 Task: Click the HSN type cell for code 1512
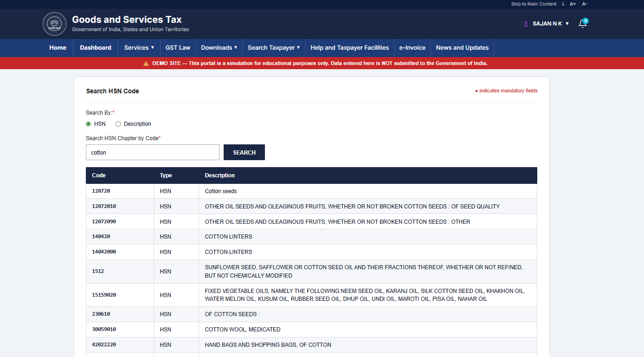point(176,272)
